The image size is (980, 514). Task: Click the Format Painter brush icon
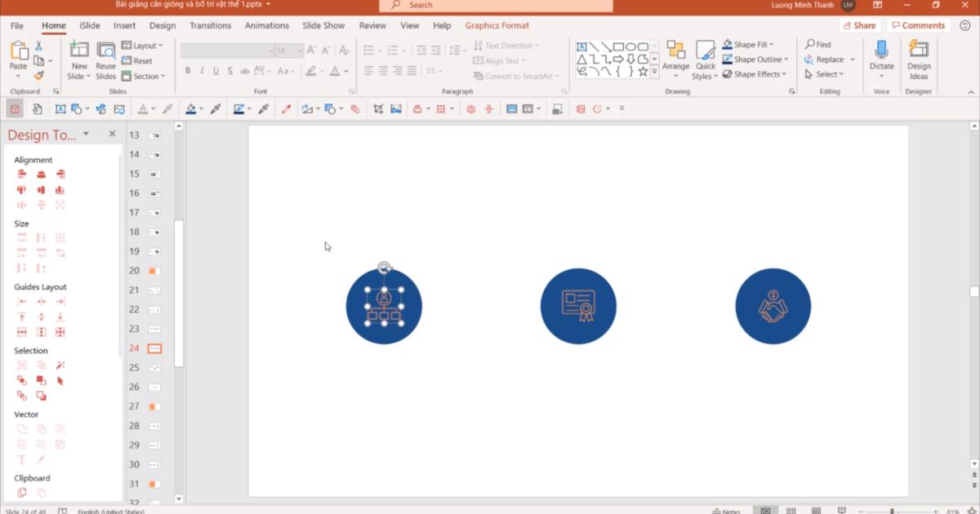pos(38,75)
